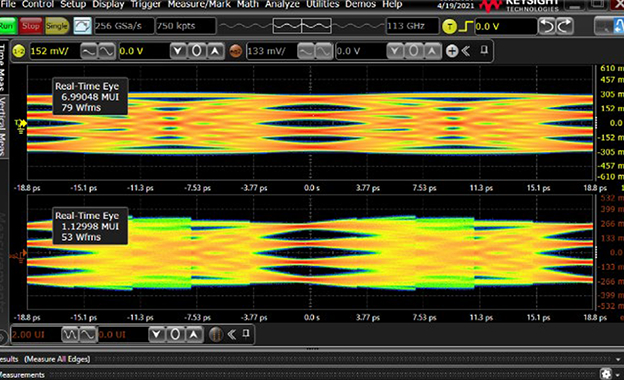The height and width of the screenshot is (380, 624).
Task: Click larger vertical scale icon for channel 1-2
Action: point(88,51)
